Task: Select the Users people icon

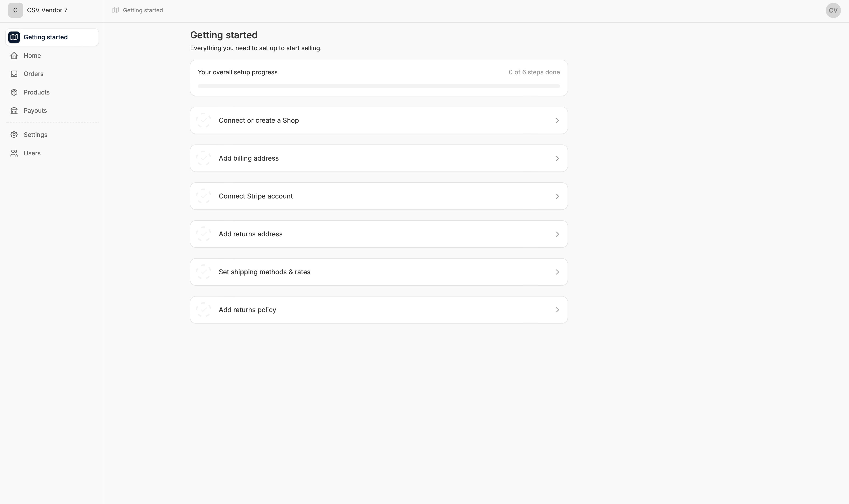Action: point(14,153)
